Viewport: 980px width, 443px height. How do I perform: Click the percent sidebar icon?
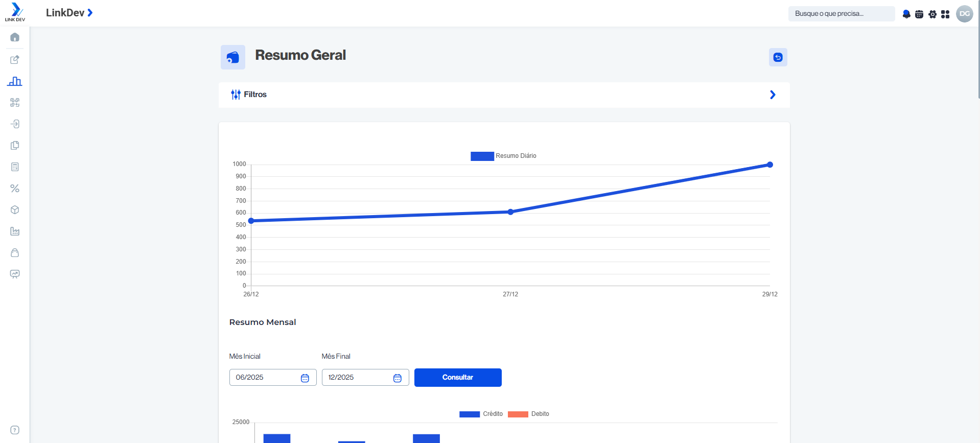click(15, 189)
